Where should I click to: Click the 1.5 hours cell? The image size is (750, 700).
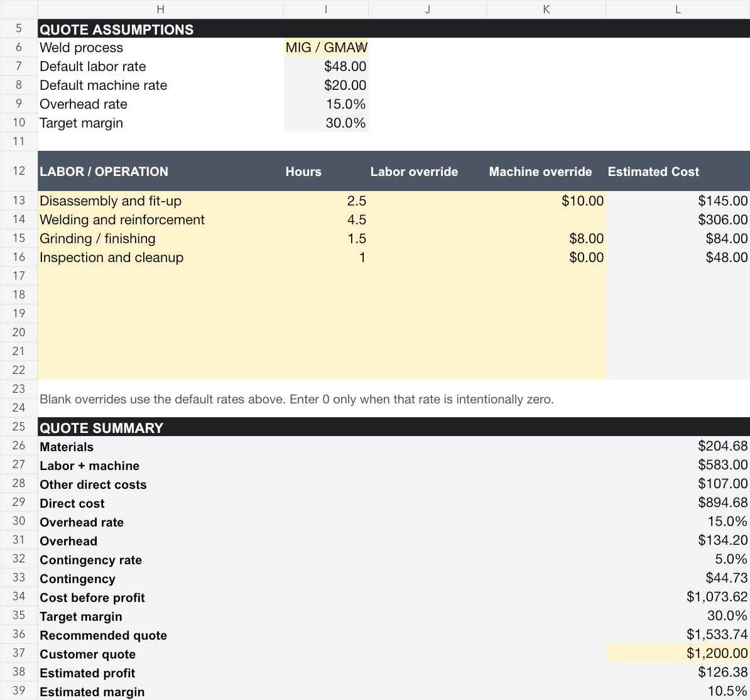[x=326, y=238]
